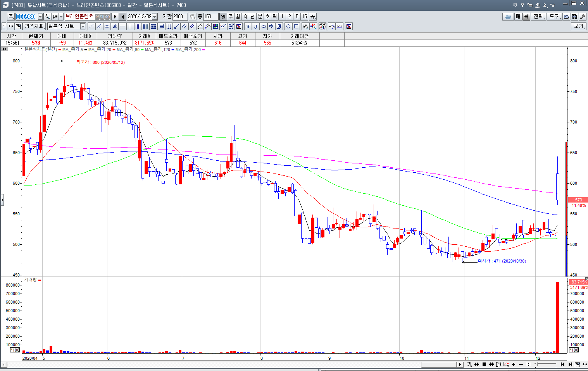Viewport: 588px width, 371px height.
Task: Click the scrollbar right arrow
Action: (x=460, y=364)
